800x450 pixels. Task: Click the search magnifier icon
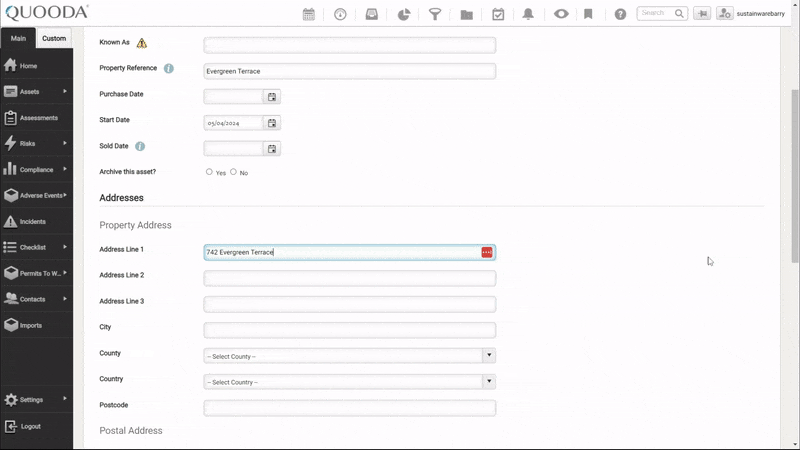tap(679, 14)
